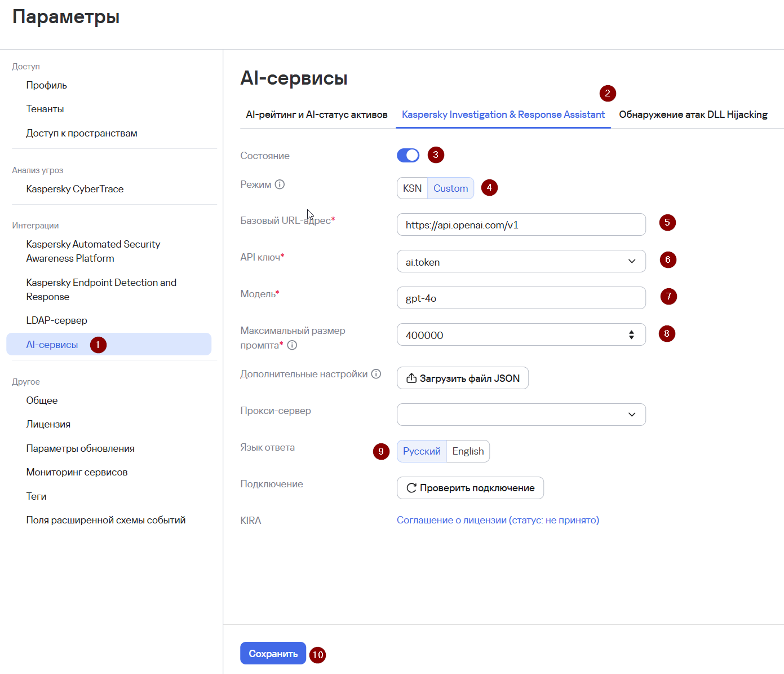
Task: Open Обнаружение атак DLL Hijacking tab
Action: click(x=693, y=114)
